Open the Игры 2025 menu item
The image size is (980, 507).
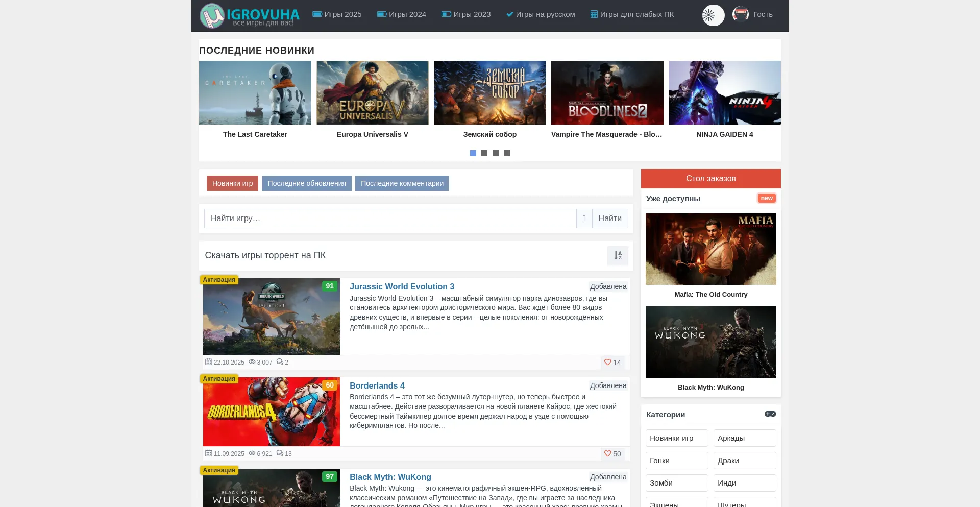337,14
